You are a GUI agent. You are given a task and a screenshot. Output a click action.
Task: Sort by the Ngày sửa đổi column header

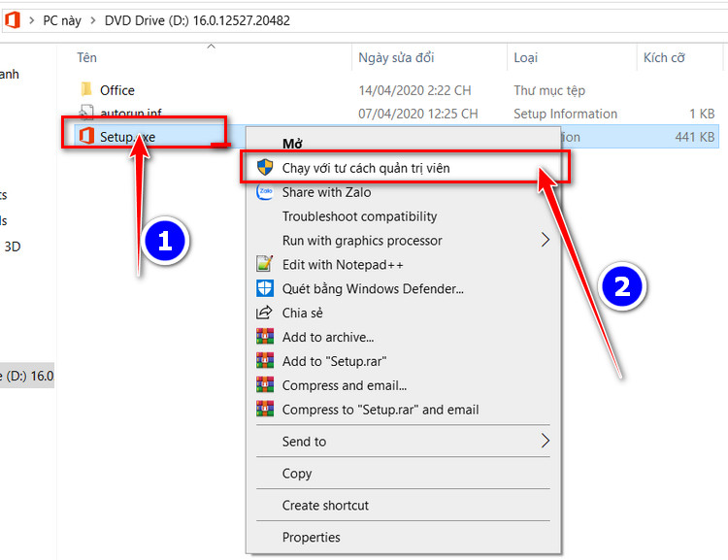pos(396,57)
